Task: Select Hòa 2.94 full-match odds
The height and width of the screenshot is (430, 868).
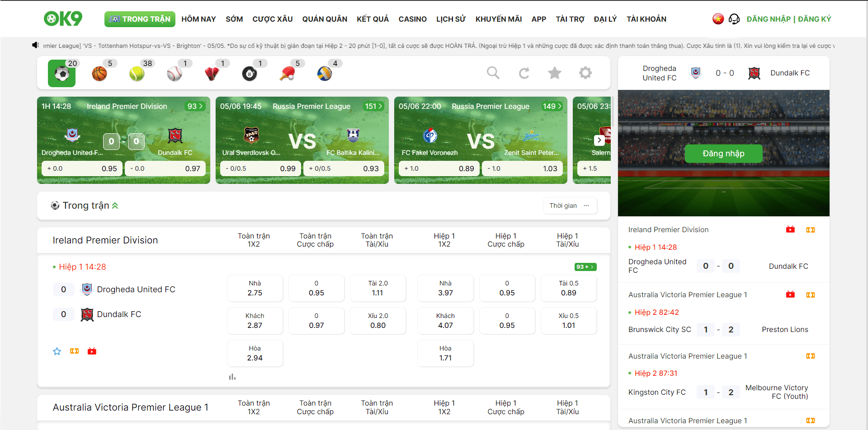Action: [x=255, y=353]
